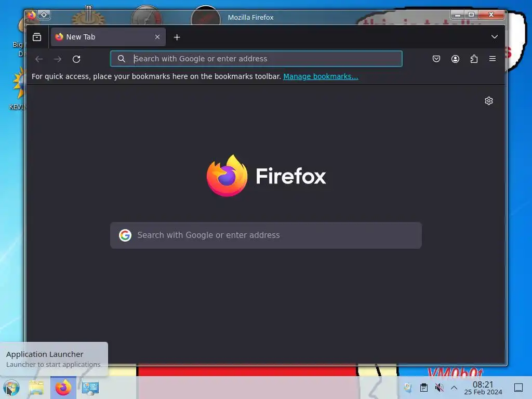Open the Firefox hamburger menu
This screenshot has height=399, width=532.
tap(493, 59)
